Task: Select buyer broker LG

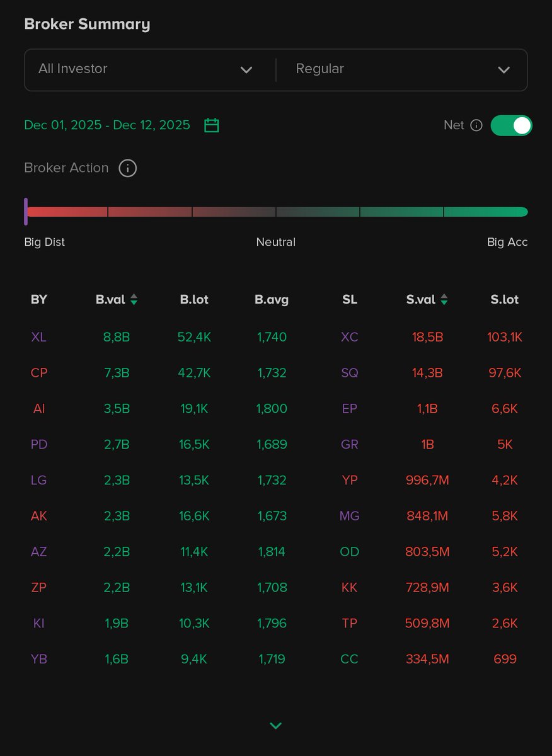Action: pyautogui.click(x=39, y=480)
